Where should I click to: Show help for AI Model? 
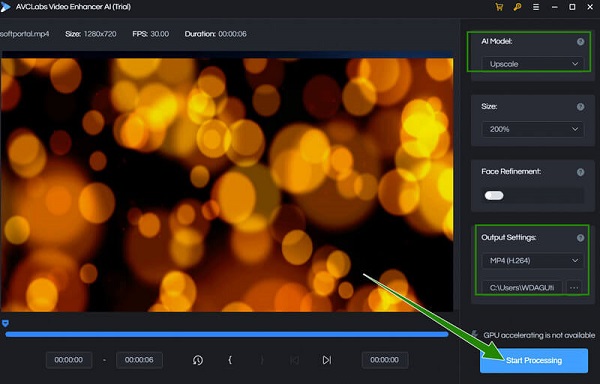(580, 42)
